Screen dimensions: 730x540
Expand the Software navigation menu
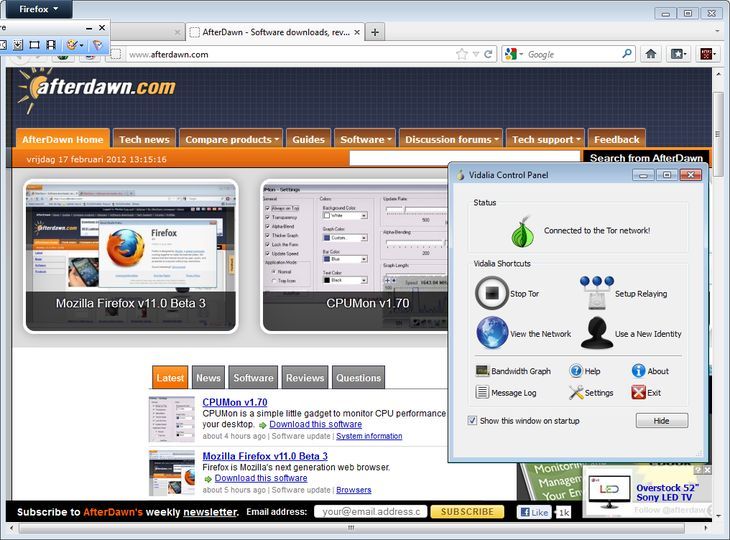365,139
